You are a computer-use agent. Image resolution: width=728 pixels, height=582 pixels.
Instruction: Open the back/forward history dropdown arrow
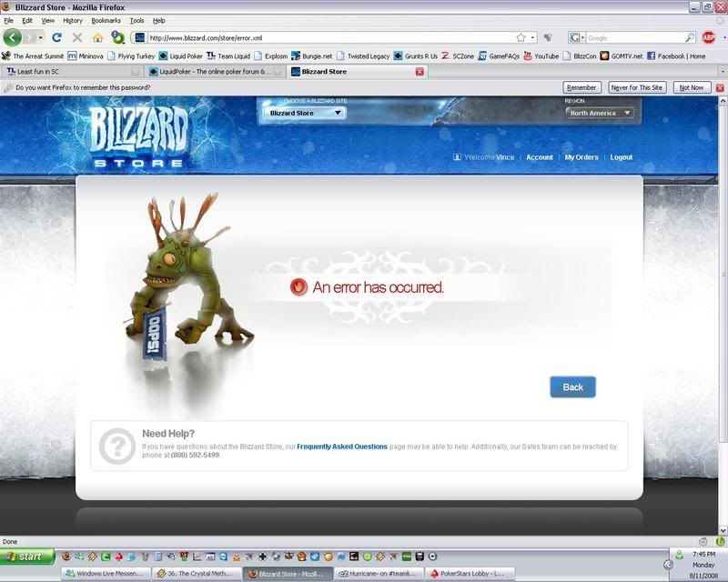41,37
